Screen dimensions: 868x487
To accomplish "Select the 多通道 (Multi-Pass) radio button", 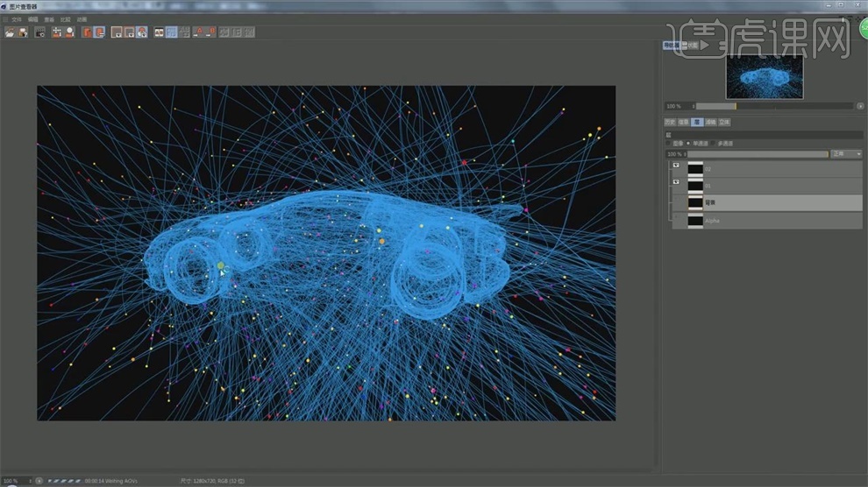I will click(x=714, y=143).
